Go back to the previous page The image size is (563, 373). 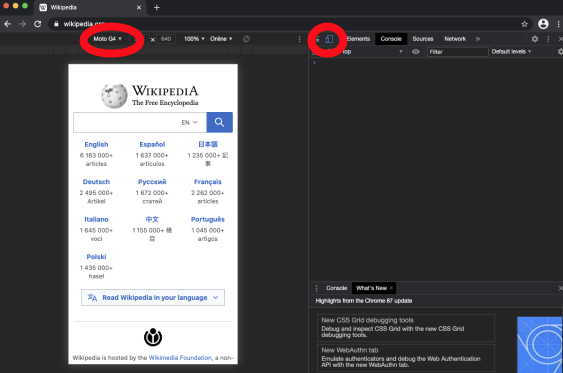[x=8, y=24]
